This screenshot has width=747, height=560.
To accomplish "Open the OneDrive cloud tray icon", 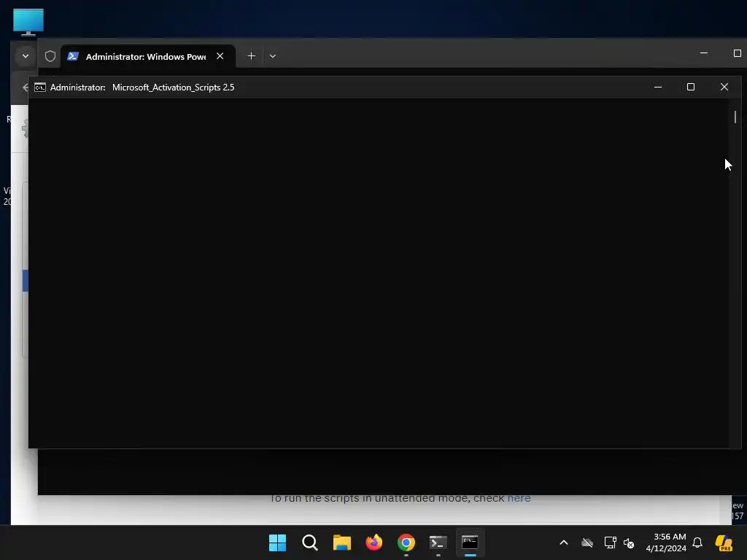I will 587,542.
